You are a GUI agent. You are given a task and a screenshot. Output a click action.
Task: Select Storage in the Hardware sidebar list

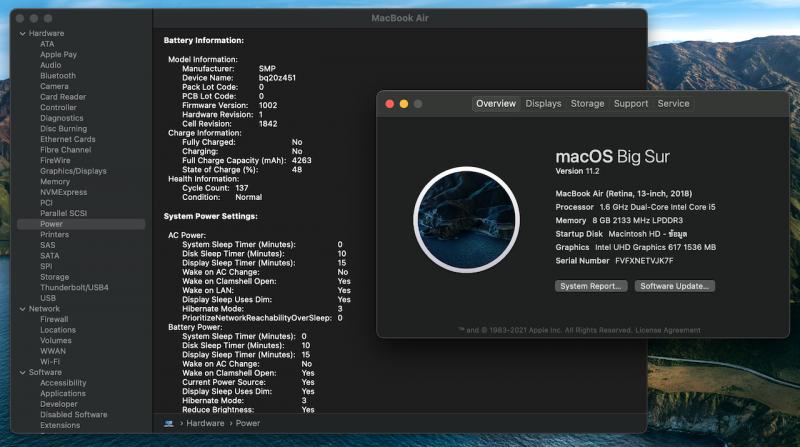pos(54,277)
